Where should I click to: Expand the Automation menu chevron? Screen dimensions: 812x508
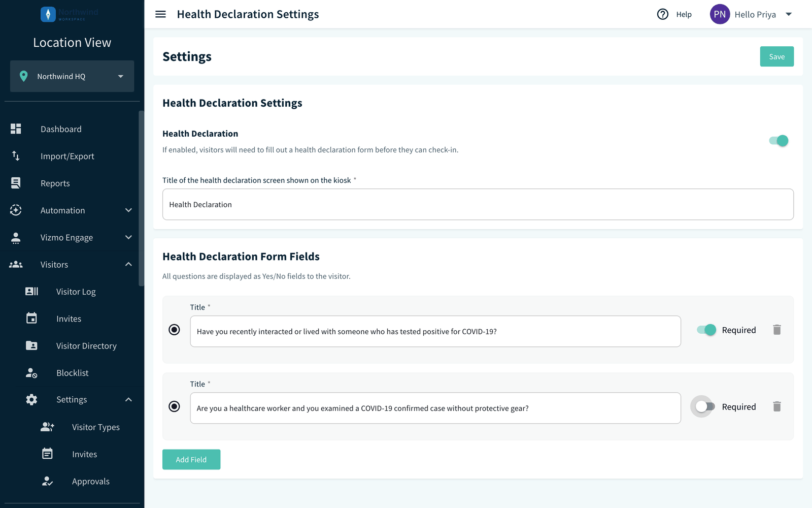[128, 210]
